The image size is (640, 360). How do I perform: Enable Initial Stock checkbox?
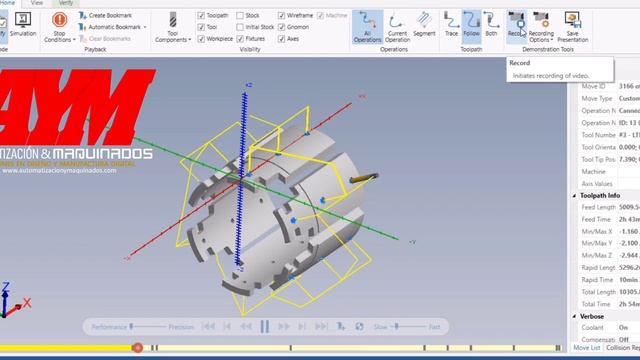tap(240, 27)
